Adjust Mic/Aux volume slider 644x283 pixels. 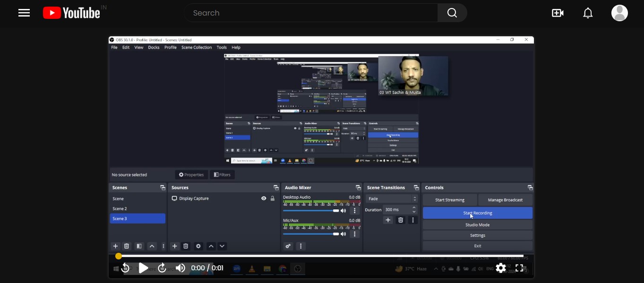311,234
